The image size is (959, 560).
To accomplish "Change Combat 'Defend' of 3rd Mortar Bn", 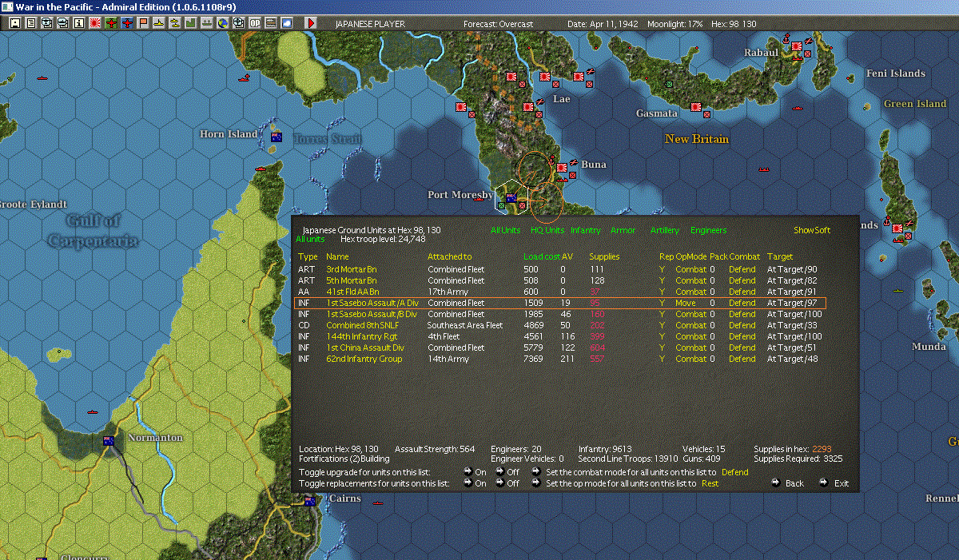I will 742,269.
